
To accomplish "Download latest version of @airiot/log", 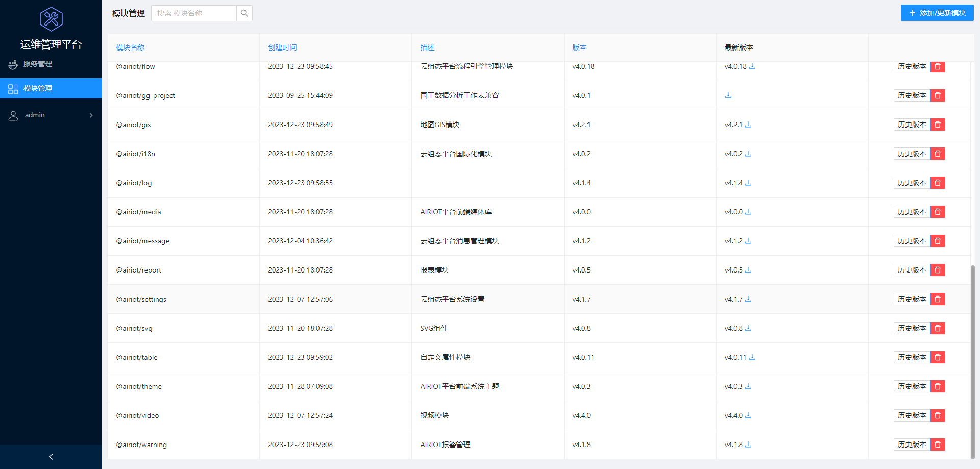I will (748, 183).
